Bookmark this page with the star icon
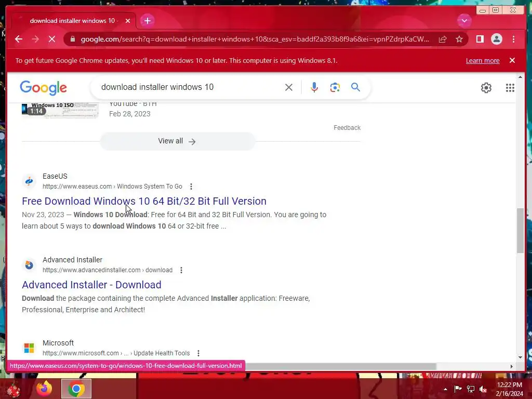532x399 pixels. [x=459, y=39]
